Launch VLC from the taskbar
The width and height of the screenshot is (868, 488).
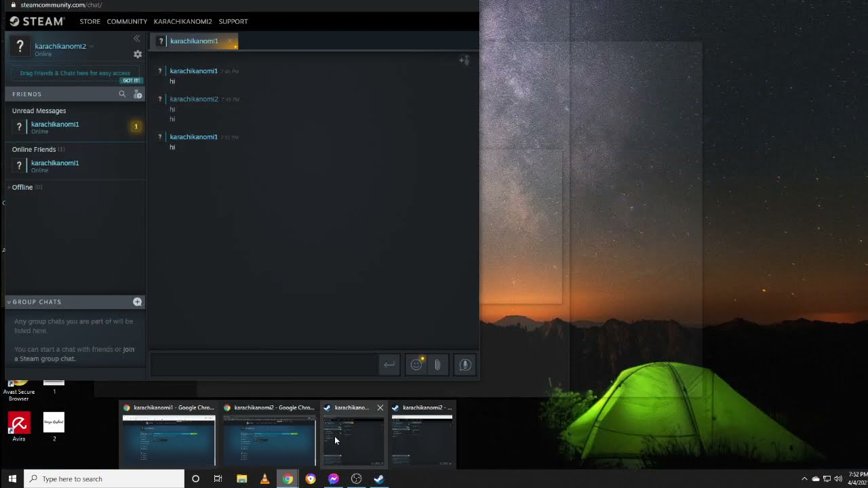[x=264, y=479]
